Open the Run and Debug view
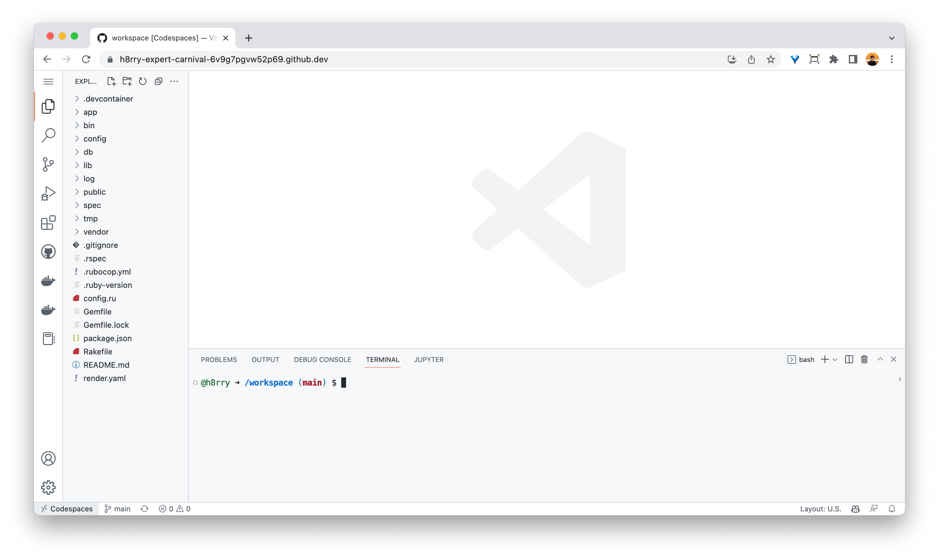The height and width of the screenshot is (560, 939). click(48, 193)
